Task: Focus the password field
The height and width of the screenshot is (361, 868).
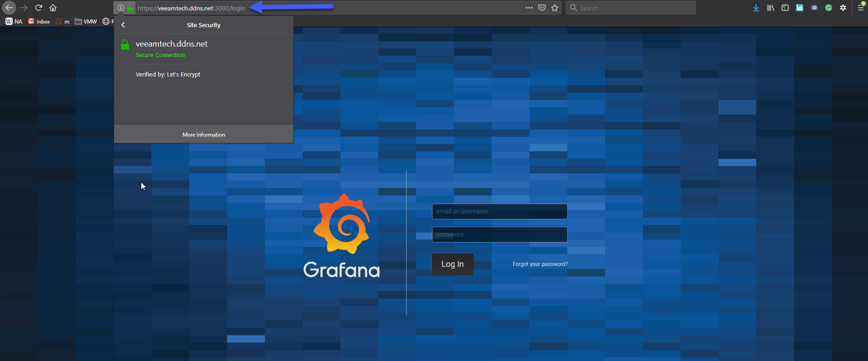Action: 500,234
